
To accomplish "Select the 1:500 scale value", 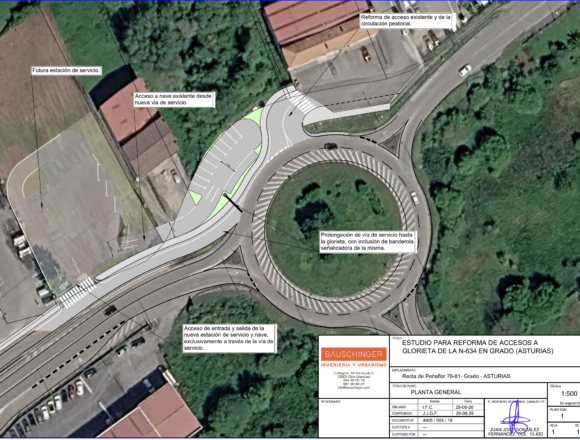I will [x=569, y=393].
